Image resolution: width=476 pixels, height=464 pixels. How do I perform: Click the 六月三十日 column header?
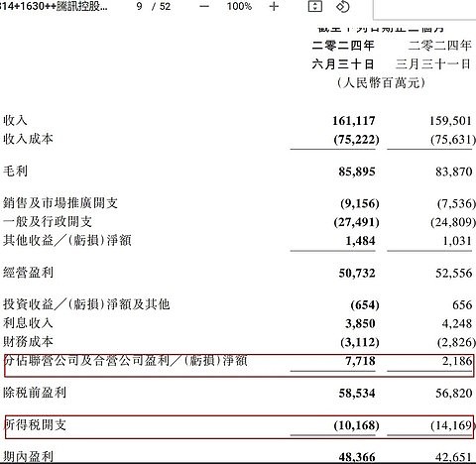point(343,64)
